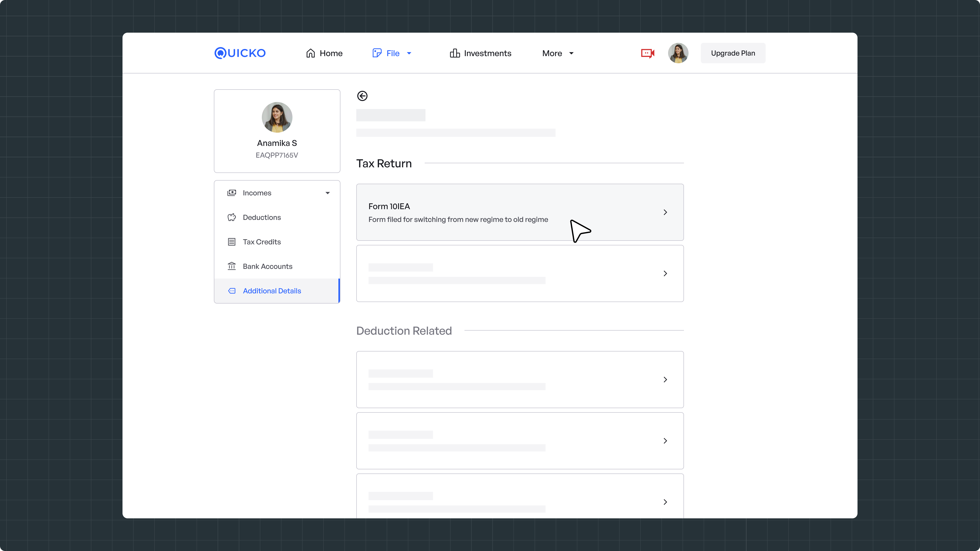Open Tax Credits in the sidebar

point(277,242)
